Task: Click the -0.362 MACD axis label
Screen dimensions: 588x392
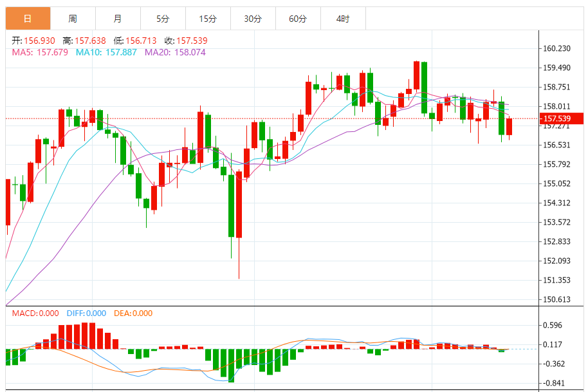Action: click(554, 364)
